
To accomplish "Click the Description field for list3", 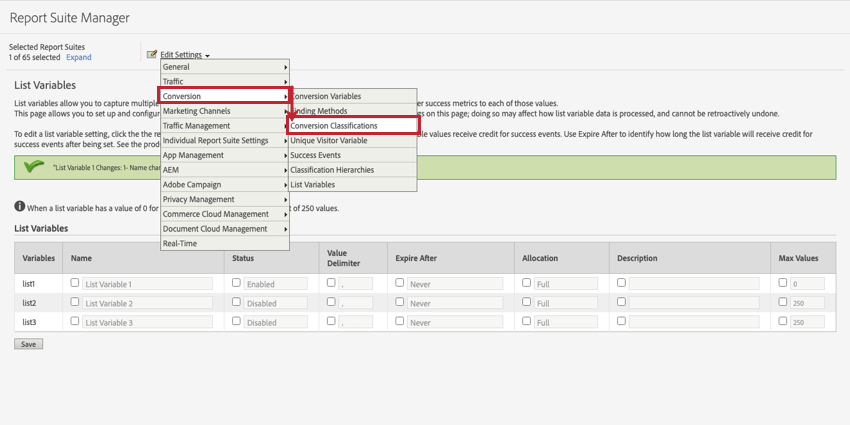I will tap(694, 323).
